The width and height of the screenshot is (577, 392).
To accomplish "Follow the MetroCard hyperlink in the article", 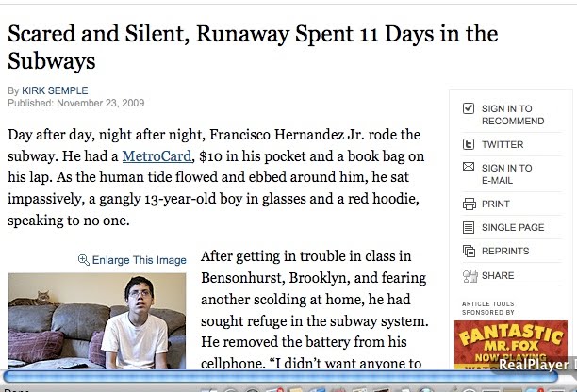I will click(x=157, y=155).
